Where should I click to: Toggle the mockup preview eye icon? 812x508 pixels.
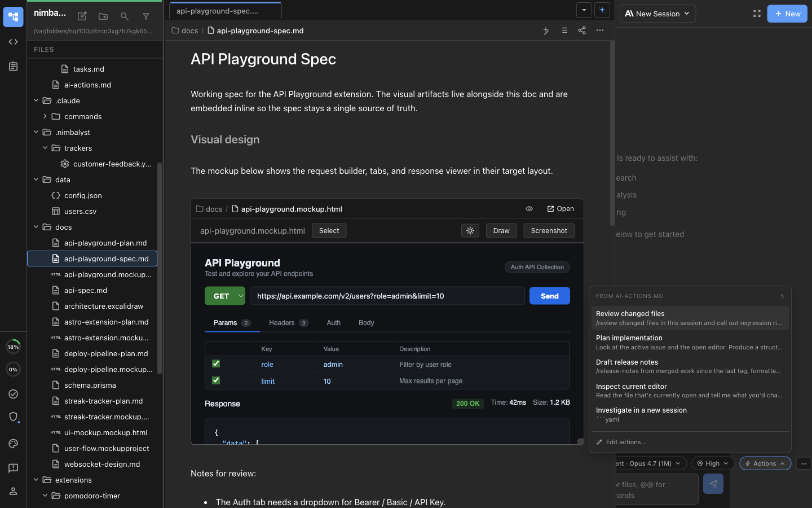coord(529,209)
